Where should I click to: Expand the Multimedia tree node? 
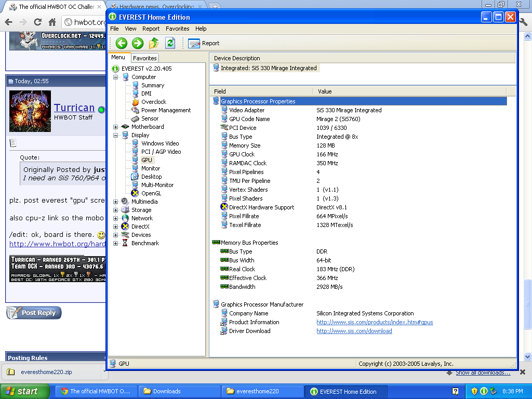click(x=115, y=202)
